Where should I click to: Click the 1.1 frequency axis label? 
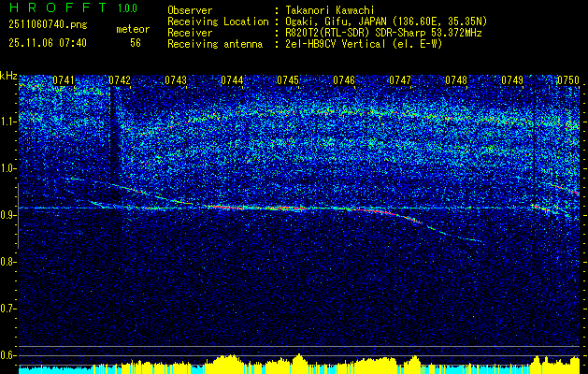click(8, 122)
